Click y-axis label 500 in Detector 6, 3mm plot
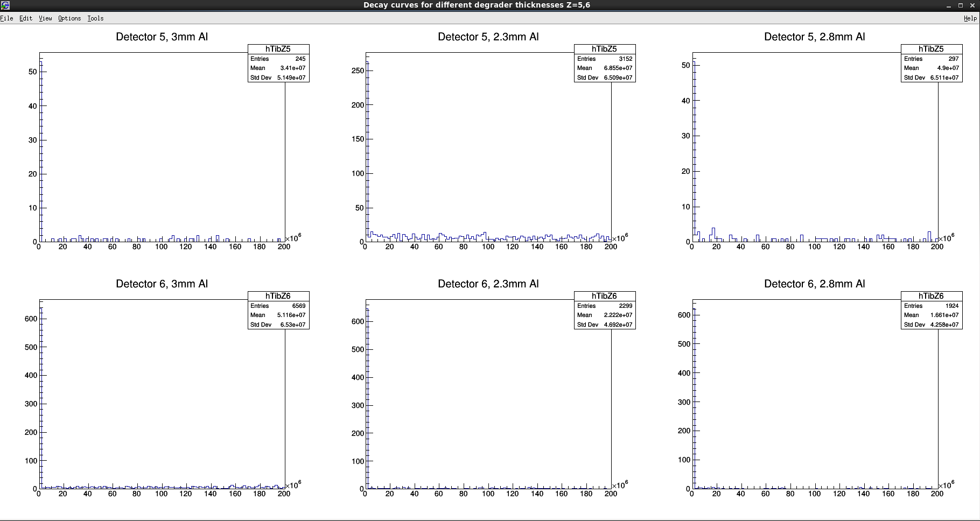Viewport: 980px width, 521px height. pyautogui.click(x=31, y=347)
